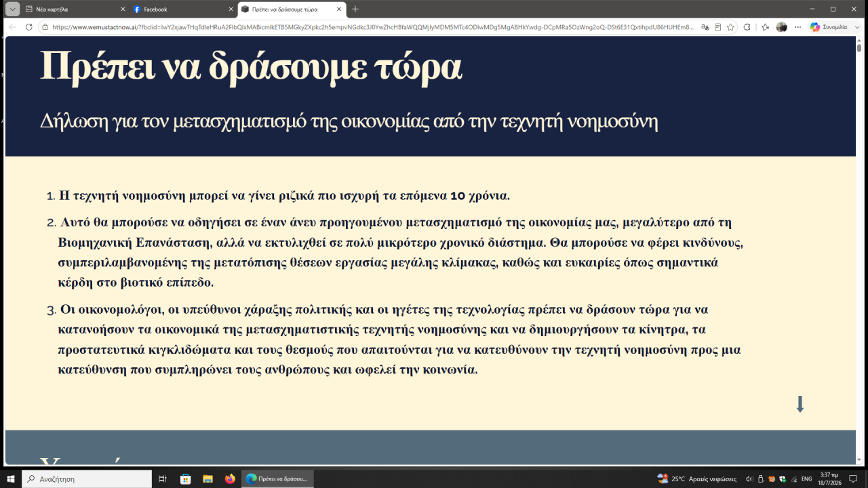Click subtitle Δήλωση για τον μετασχηματισμό

pos(349,122)
